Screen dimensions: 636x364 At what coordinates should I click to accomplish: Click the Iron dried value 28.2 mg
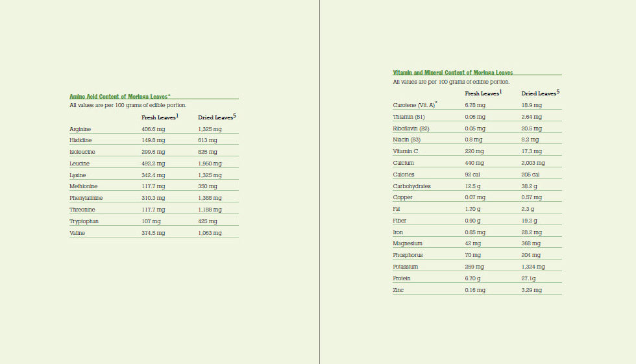point(532,232)
